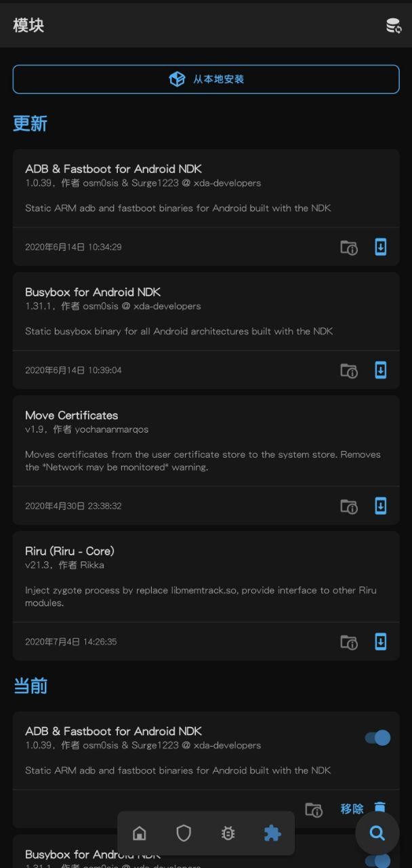Open Home from the bottom navigation
412x868 pixels.
[x=140, y=833]
